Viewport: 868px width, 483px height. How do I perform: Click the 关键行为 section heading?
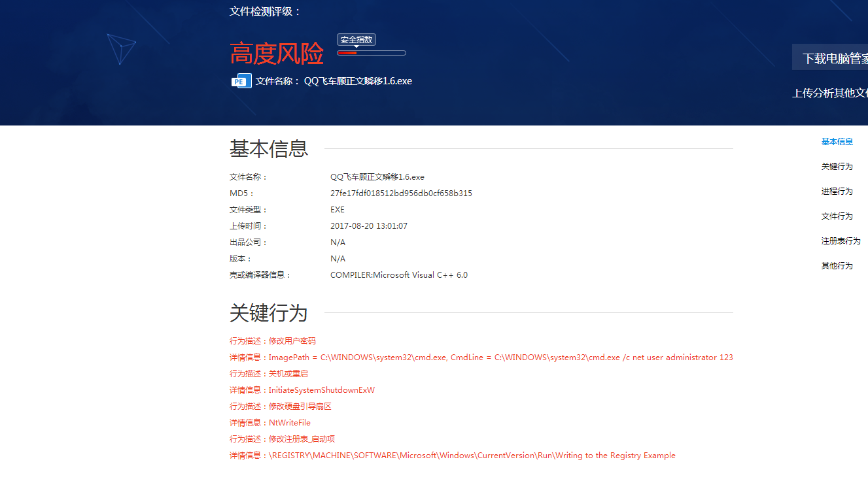[x=269, y=312]
